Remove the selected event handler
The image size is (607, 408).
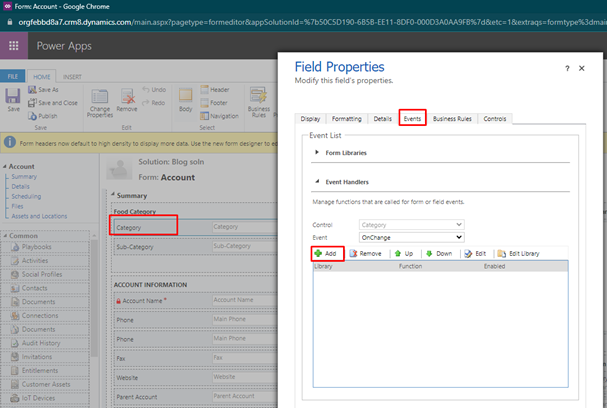point(365,254)
